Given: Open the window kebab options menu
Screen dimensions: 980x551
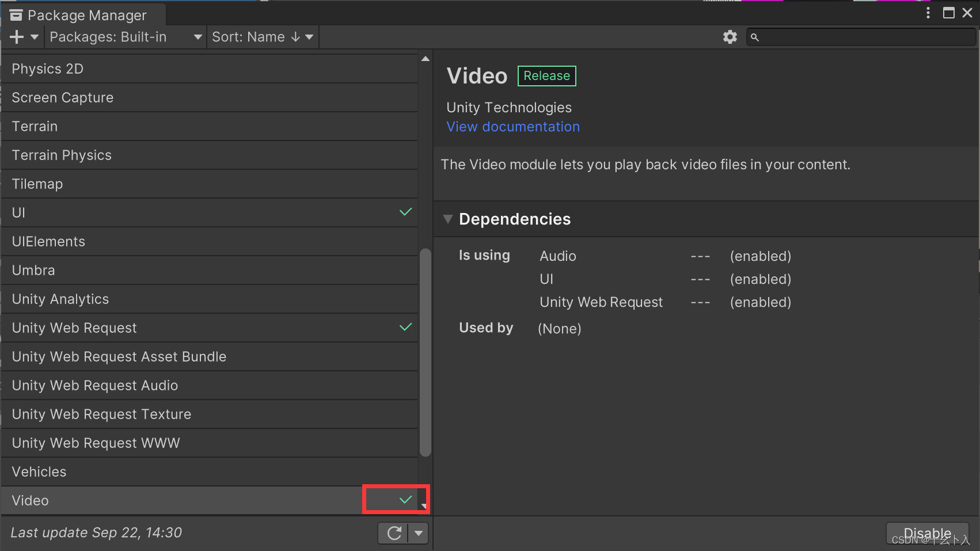Looking at the screenshot, I should point(928,13).
